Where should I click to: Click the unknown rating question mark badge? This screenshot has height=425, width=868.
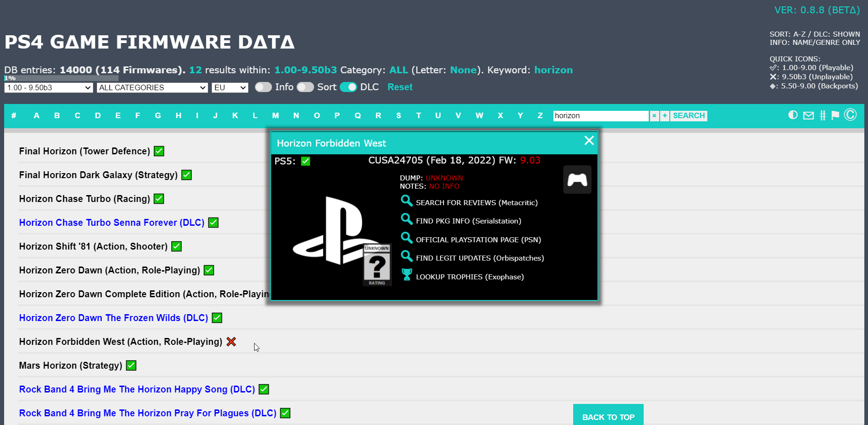377,265
